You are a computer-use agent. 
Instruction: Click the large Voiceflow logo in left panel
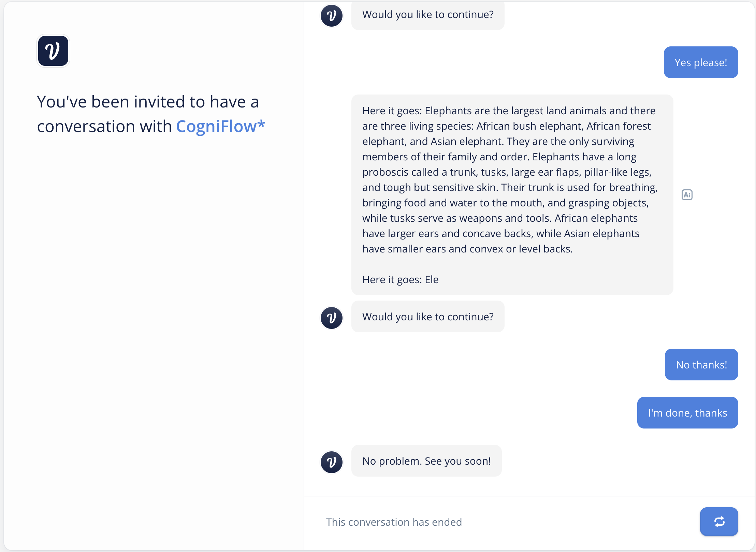(53, 51)
